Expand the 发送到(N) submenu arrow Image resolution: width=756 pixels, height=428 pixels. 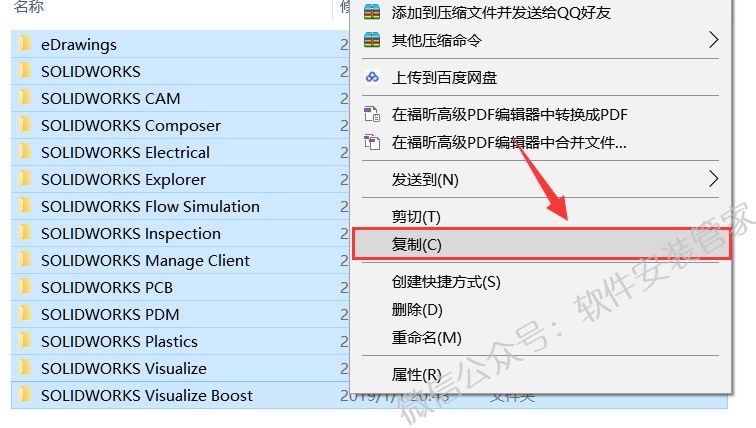[x=714, y=179]
